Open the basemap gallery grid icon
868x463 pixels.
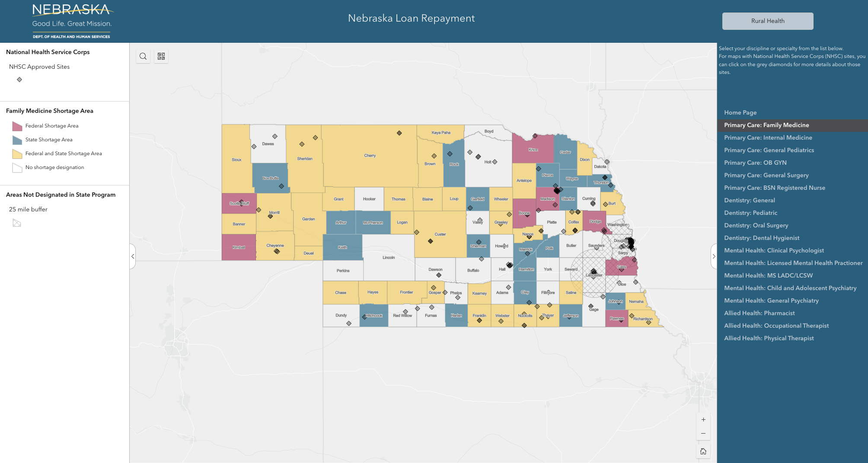pos(161,56)
